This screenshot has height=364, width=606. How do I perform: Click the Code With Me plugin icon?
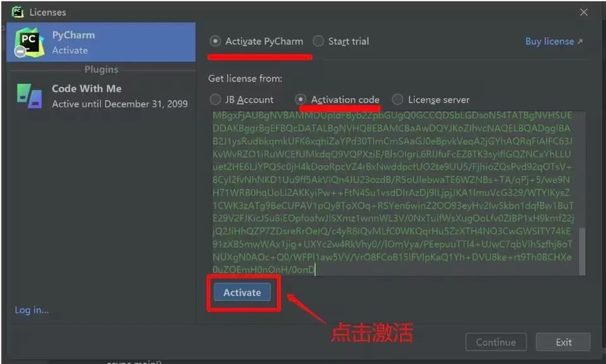pos(30,96)
